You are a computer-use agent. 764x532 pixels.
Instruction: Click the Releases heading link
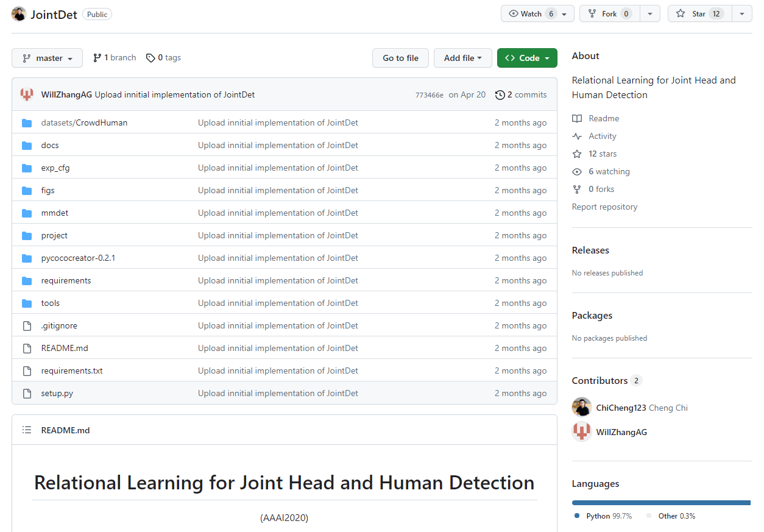[590, 250]
